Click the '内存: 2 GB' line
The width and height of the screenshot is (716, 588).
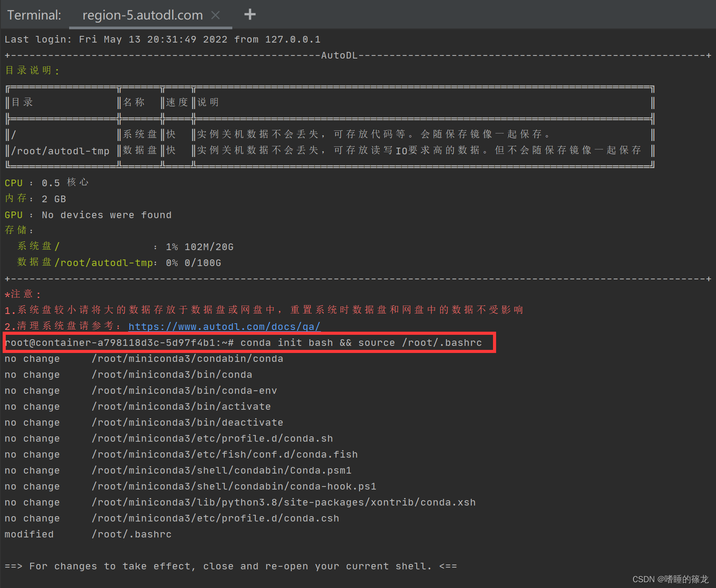35,199
